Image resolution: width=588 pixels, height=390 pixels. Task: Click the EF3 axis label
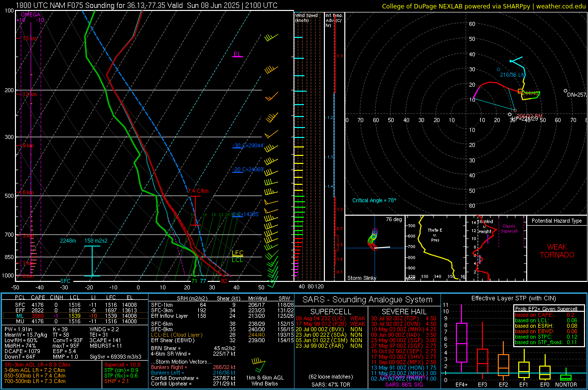click(482, 385)
